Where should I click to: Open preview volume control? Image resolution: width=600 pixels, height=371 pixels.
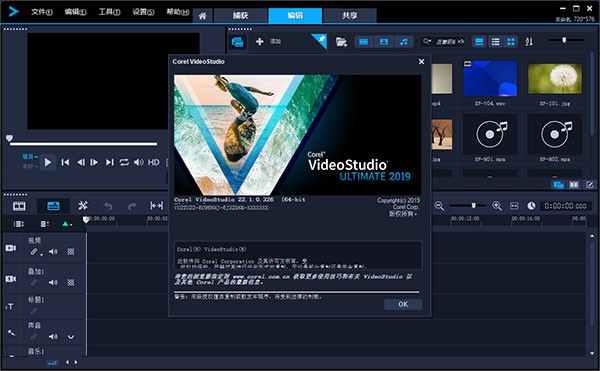click(x=139, y=162)
